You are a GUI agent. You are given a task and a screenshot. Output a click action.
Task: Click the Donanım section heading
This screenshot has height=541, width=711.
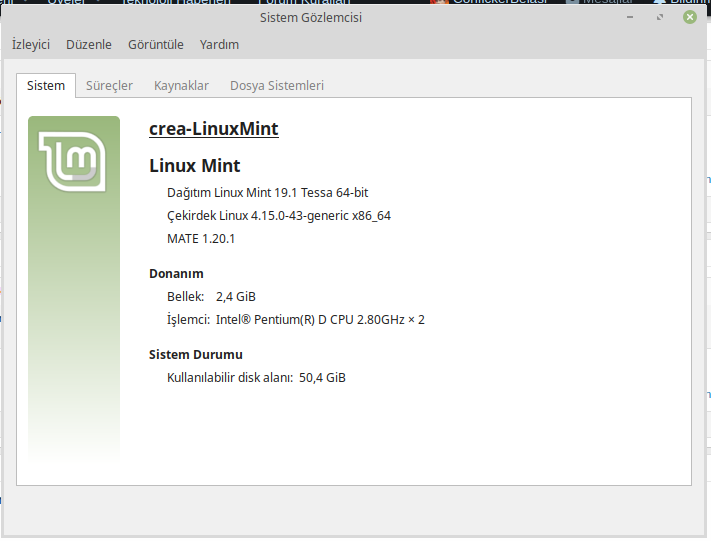pos(176,274)
